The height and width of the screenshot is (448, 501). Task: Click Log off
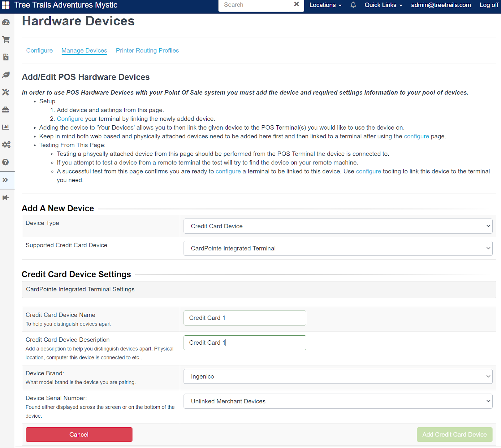489,5
